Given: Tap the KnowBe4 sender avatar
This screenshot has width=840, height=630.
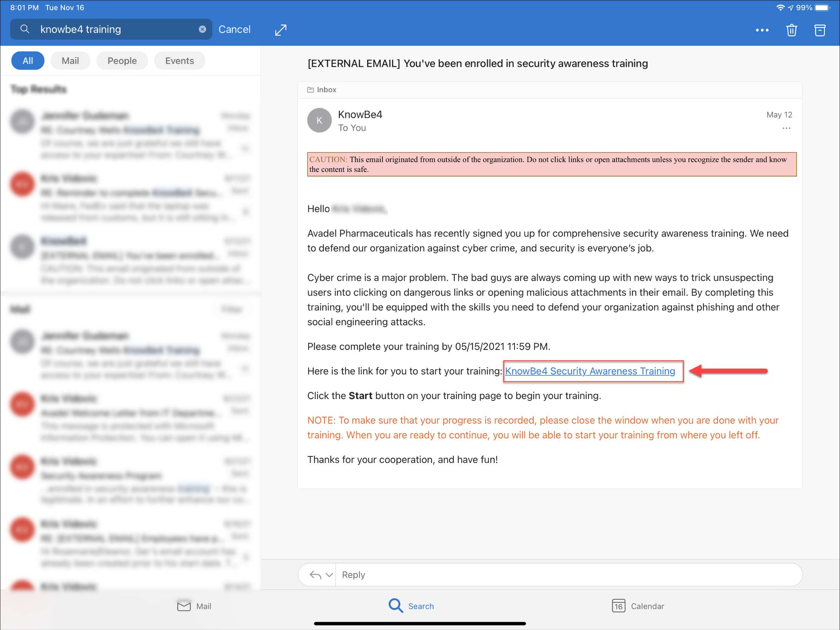Looking at the screenshot, I should 319,121.
